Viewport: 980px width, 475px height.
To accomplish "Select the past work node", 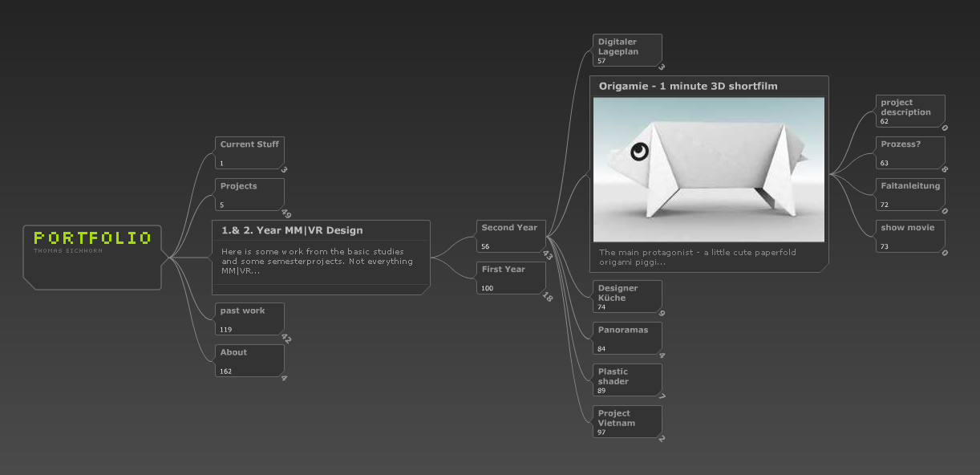I will click(249, 319).
